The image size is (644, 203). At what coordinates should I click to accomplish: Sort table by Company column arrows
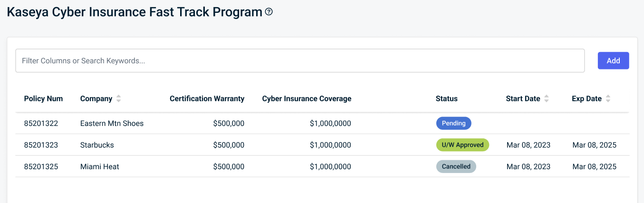[119, 99]
